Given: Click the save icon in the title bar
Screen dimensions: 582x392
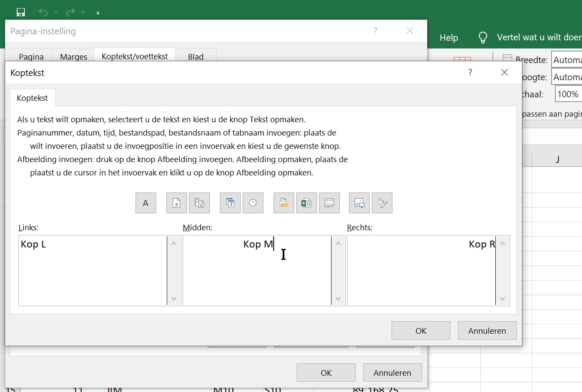Looking at the screenshot, I should [x=21, y=12].
